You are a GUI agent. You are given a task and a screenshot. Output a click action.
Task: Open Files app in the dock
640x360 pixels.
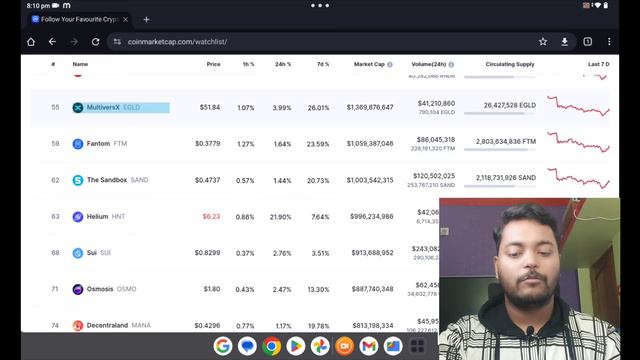393,346
